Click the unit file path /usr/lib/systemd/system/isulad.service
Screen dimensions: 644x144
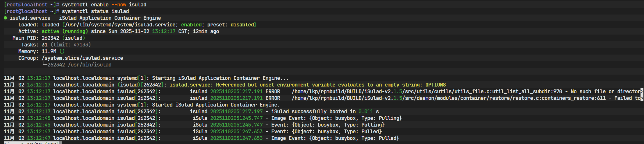[x=120, y=25]
